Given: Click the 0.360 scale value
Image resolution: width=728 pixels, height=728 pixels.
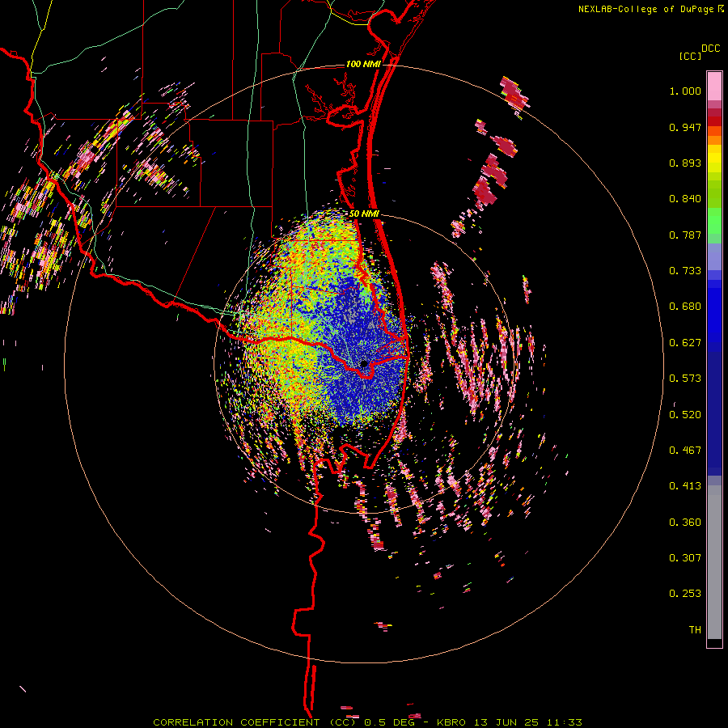Looking at the screenshot, I should (x=685, y=523).
